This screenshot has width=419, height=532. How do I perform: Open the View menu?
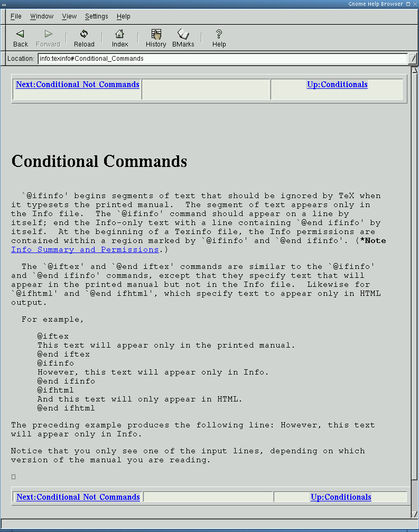coord(69,16)
